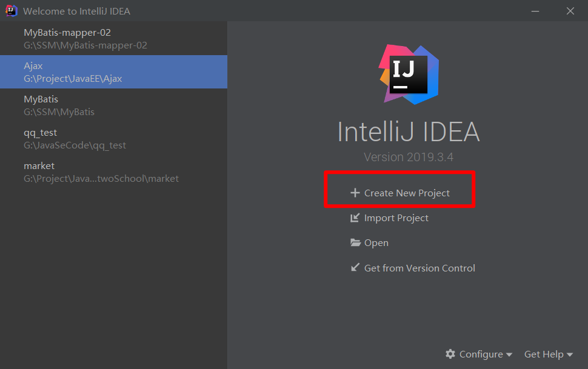The height and width of the screenshot is (369, 588).
Task: Click the IntelliJ IDEA logo image
Action: click(408, 73)
